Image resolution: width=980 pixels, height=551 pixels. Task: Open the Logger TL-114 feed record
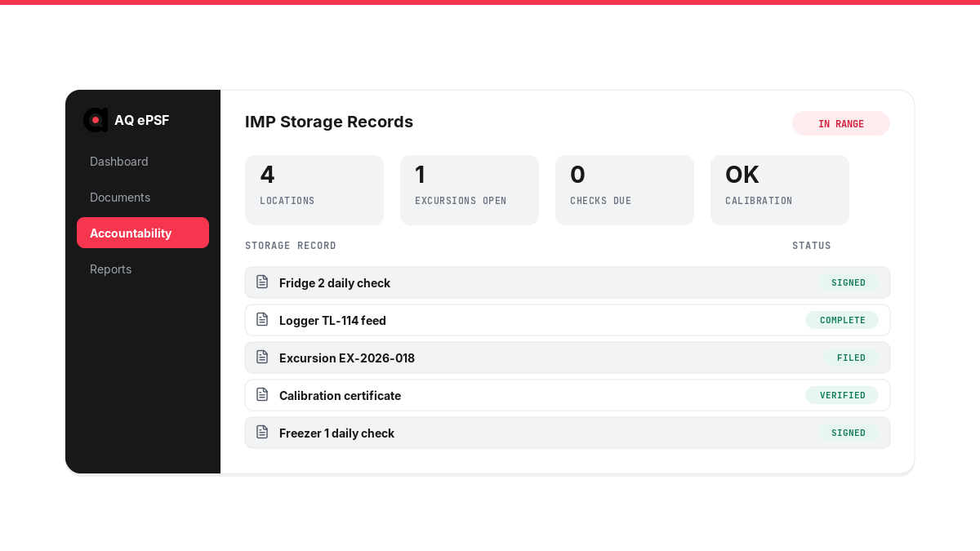click(568, 320)
